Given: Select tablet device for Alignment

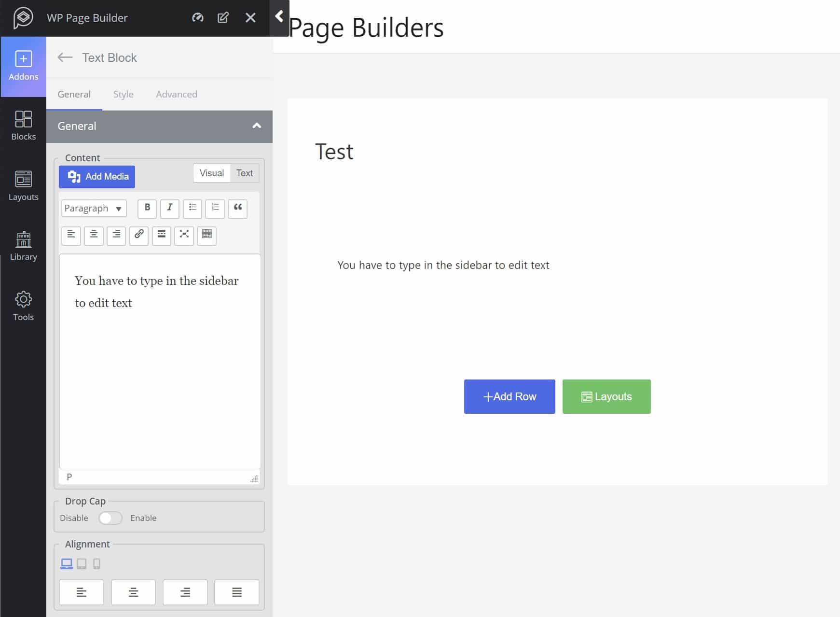Looking at the screenshot, I should point(82,563).
